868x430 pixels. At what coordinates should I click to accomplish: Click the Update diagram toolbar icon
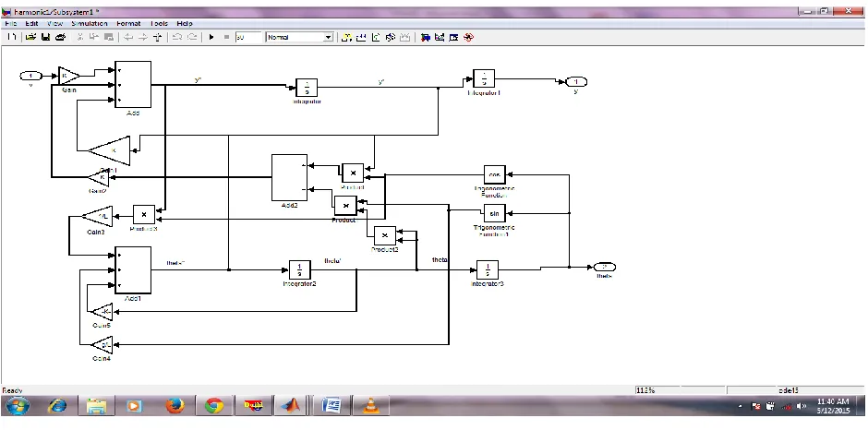coord(391,37)
